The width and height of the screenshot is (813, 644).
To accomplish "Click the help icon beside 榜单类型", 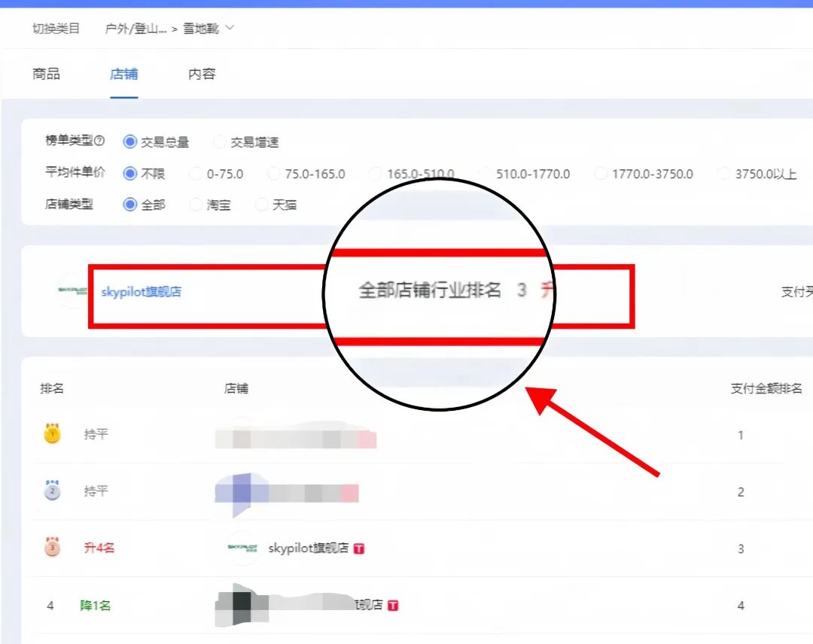I will 100,141.
